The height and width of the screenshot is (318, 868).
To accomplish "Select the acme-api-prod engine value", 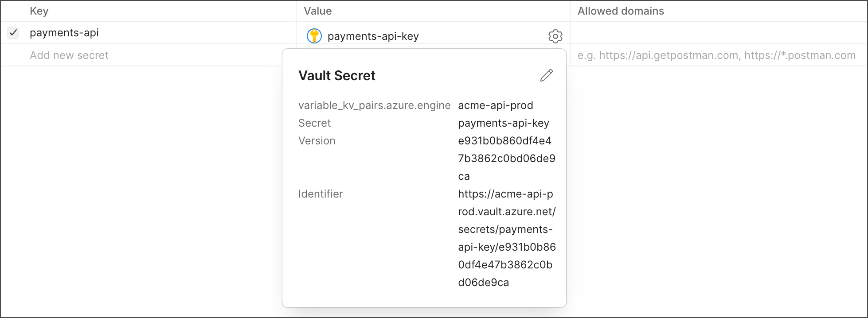I will point(496,105).
